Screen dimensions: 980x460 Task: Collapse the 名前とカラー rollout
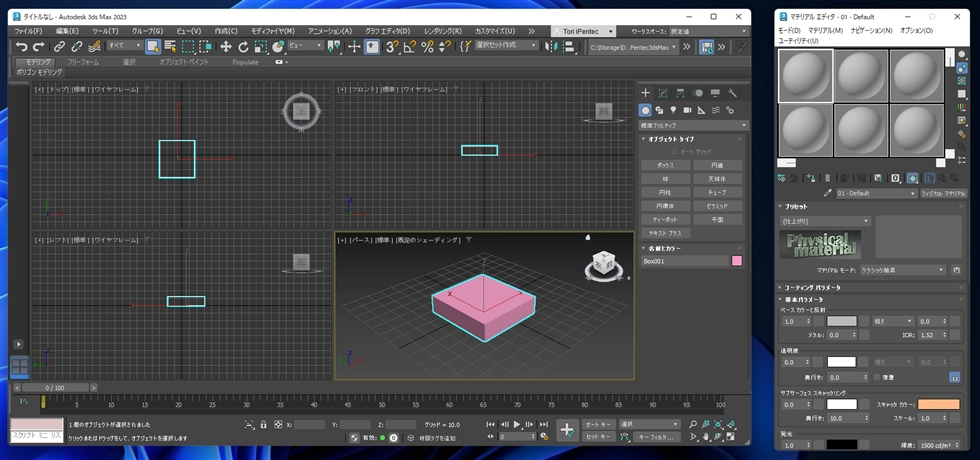click(x=664, y=248)
